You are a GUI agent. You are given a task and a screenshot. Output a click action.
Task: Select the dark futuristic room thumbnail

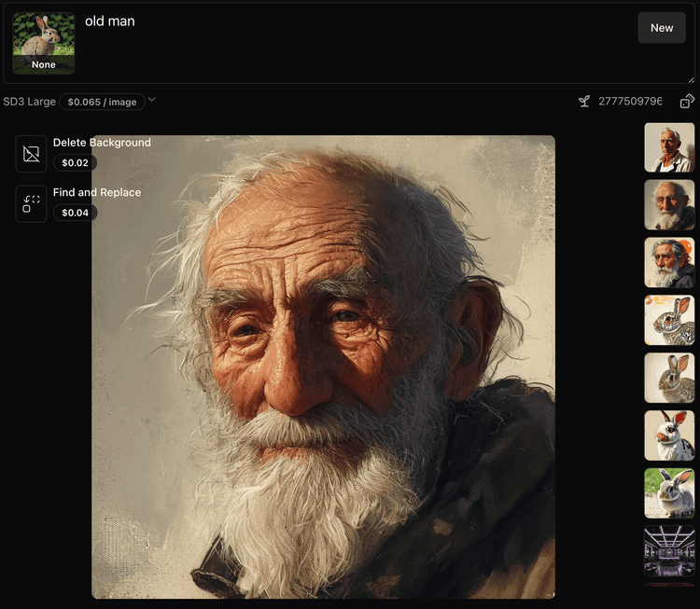pyautogui.click(x=669, y=550)
